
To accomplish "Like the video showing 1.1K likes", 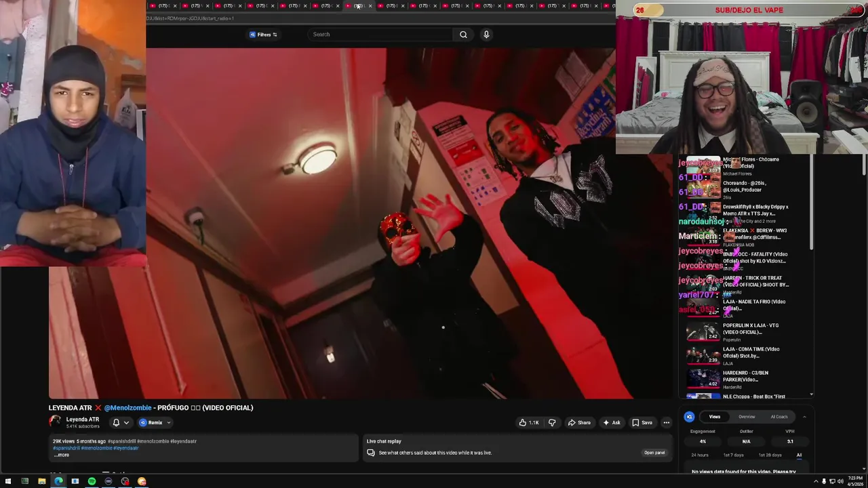I will pos(529,422).
